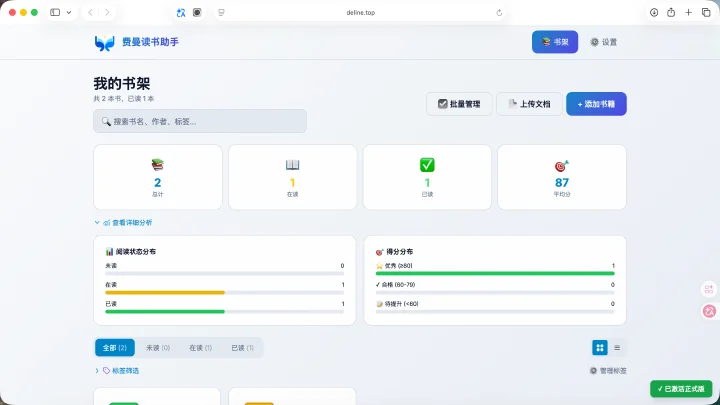This screenshot has width=720, height=405.
Task: Click the star icon next to 优秀
Action: pos(379,266)
